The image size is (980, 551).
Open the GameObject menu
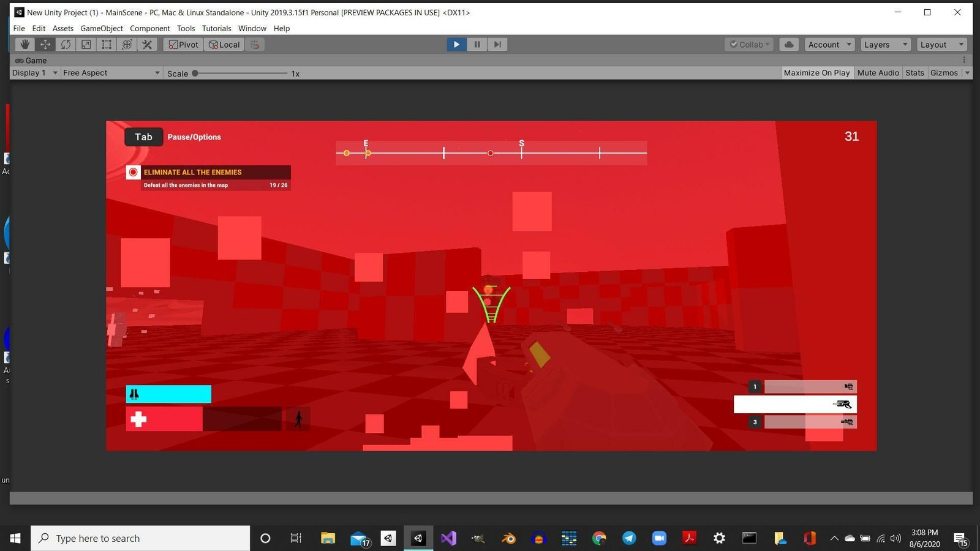[102, 28]
